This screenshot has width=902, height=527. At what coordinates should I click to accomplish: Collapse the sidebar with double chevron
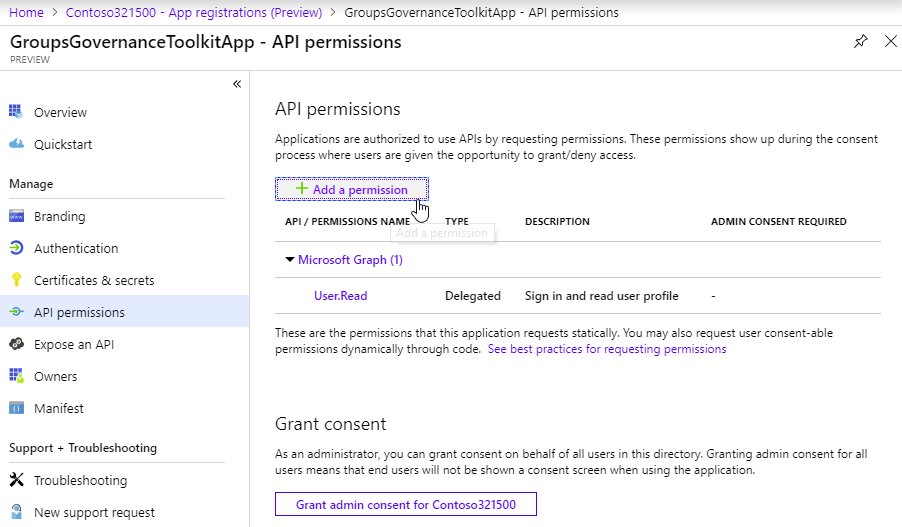point(237,84)
